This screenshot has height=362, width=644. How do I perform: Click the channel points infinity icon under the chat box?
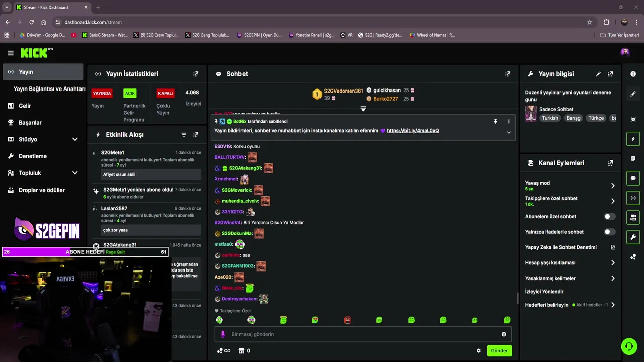pos(224,351)
